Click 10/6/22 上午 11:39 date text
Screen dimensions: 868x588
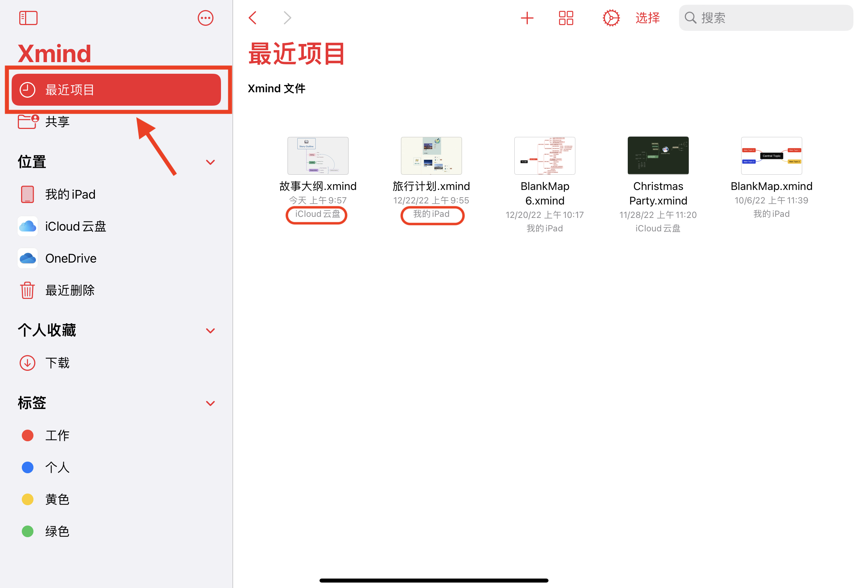point(772,200)
